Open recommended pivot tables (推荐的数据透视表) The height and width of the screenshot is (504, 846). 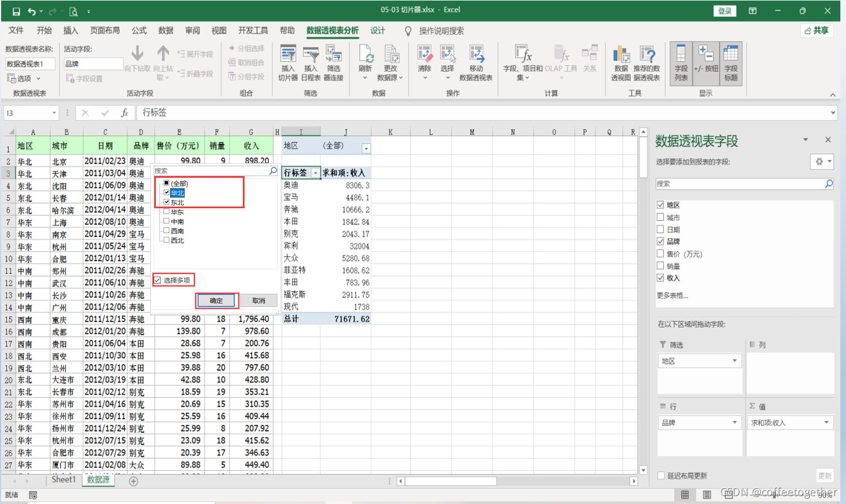pyautogui.click(x=647, y=63)
